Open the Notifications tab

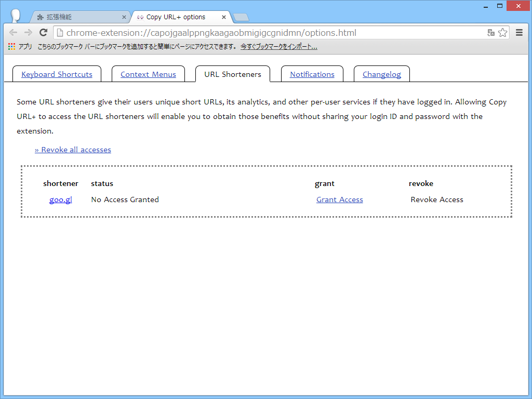pos(312,74)
